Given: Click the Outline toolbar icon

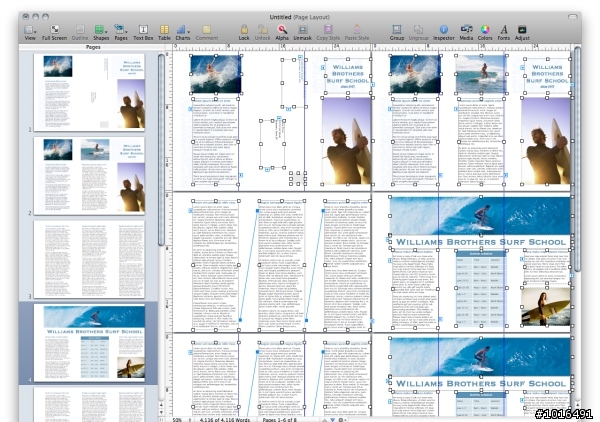Looking at the screenshot, I should click(x=80, y=32).
